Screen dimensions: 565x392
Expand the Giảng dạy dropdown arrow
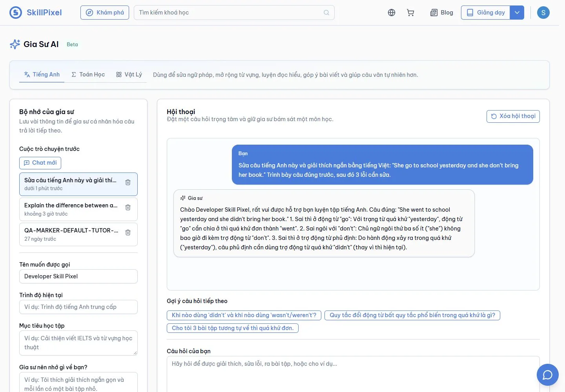click(517, 13)
